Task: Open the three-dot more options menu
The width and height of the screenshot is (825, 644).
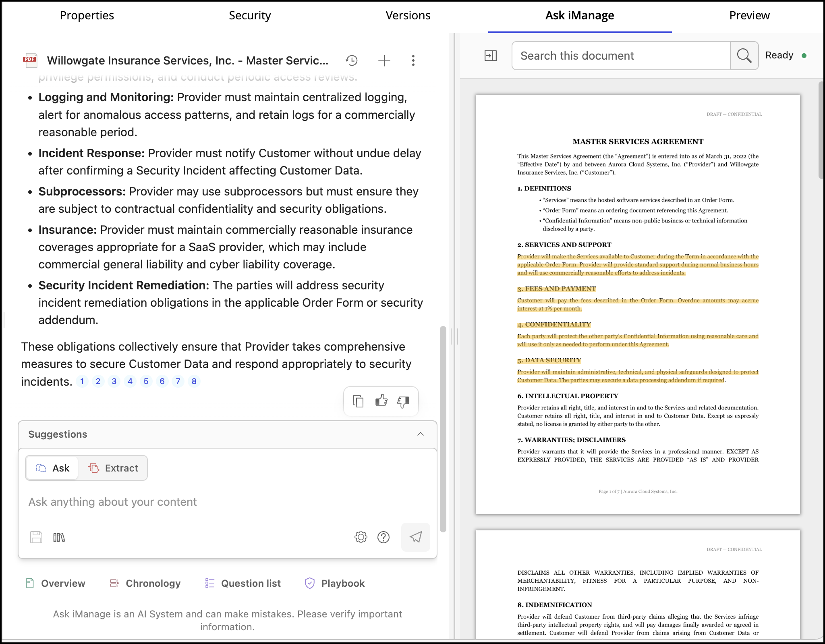Action: [x=413, y=60]
